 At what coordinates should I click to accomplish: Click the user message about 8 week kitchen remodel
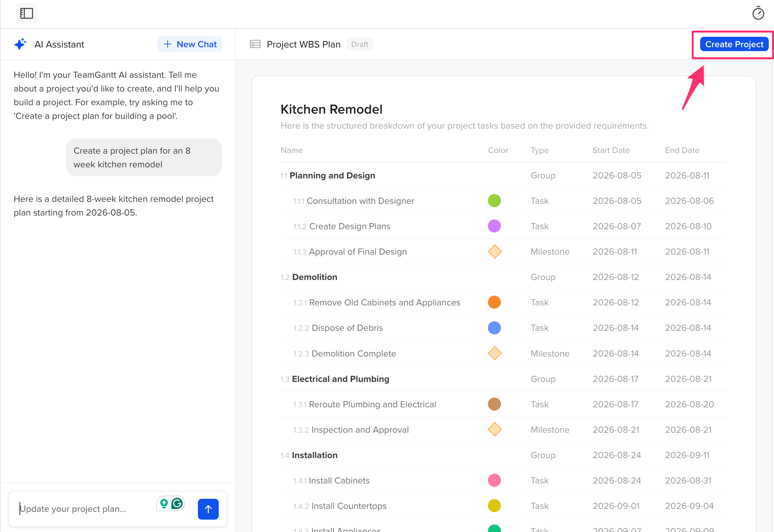coord(144,157)
